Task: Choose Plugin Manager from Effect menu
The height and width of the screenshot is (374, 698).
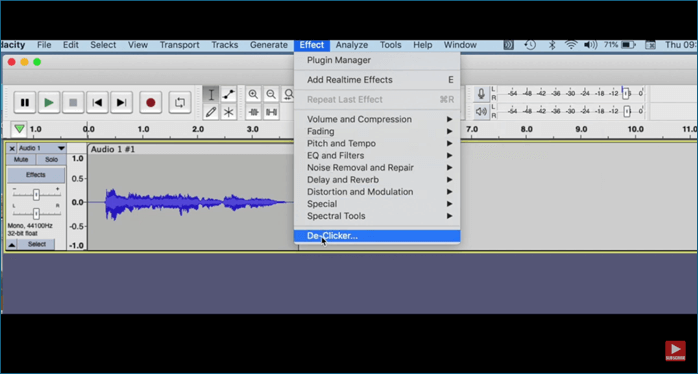Action: click(x=377, y=60)
